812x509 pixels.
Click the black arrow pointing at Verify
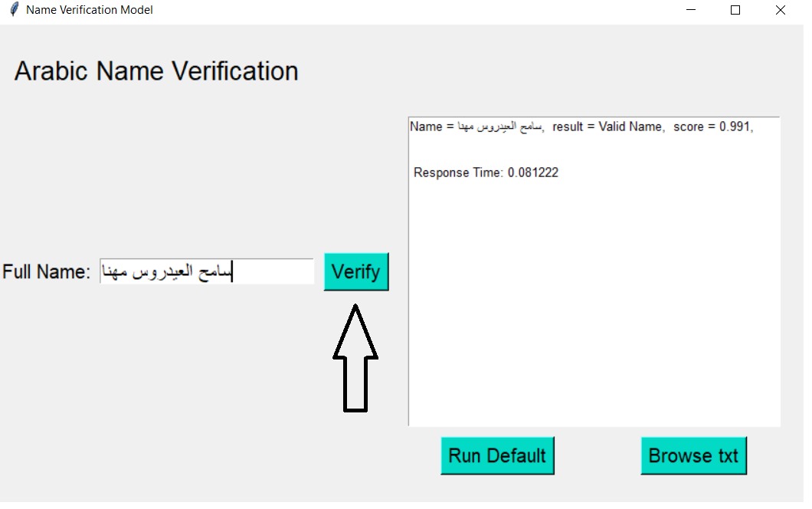[355, 356]
